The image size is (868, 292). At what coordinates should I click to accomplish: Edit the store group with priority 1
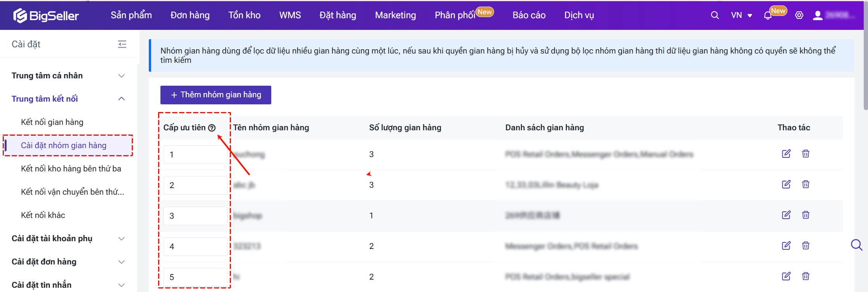click(x=786, y=154)
